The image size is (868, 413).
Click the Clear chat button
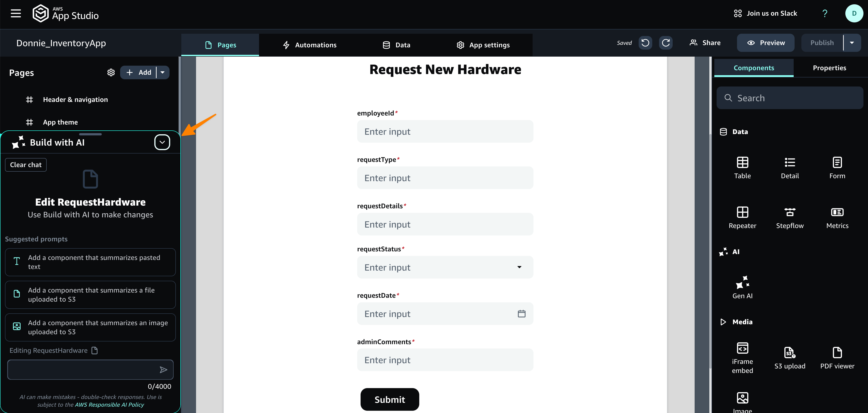click(26, 165)
